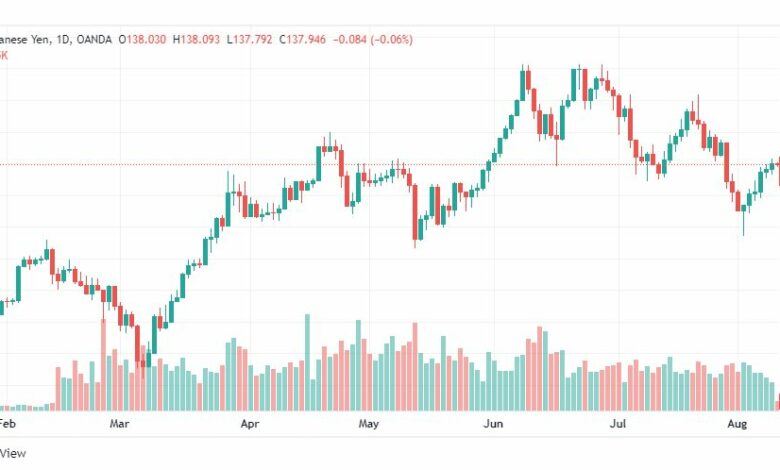Select the Jun date axis label

point(493,424)
